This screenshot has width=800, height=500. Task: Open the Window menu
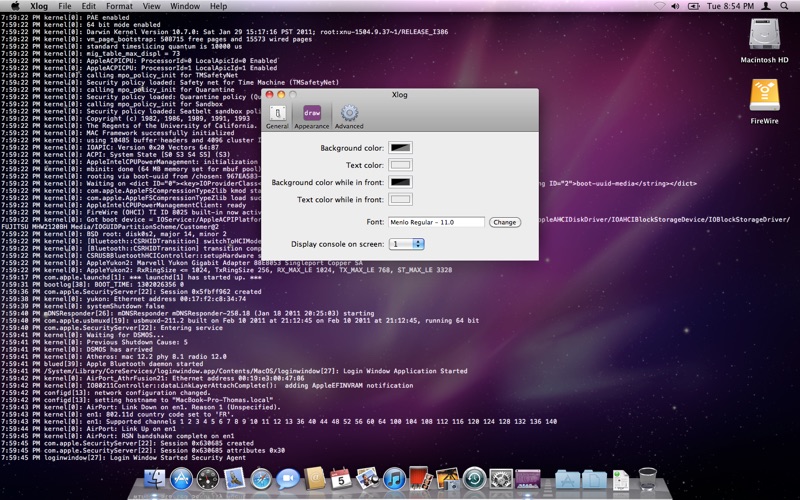point(185,6)
